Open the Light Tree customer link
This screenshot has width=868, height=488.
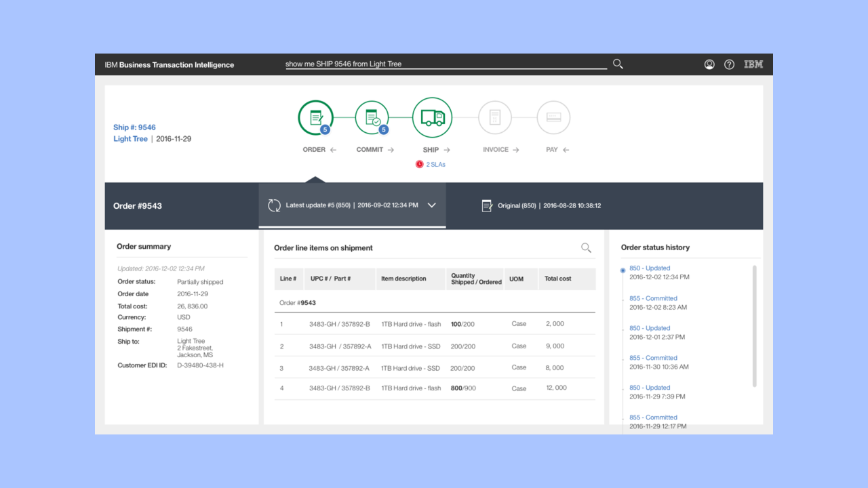click(x=130, y=139)
